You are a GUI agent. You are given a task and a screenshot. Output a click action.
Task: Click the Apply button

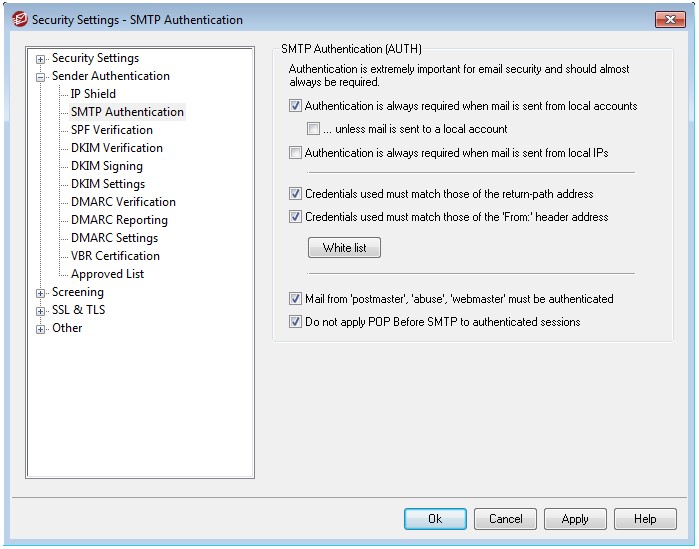(x=575, y=519)
